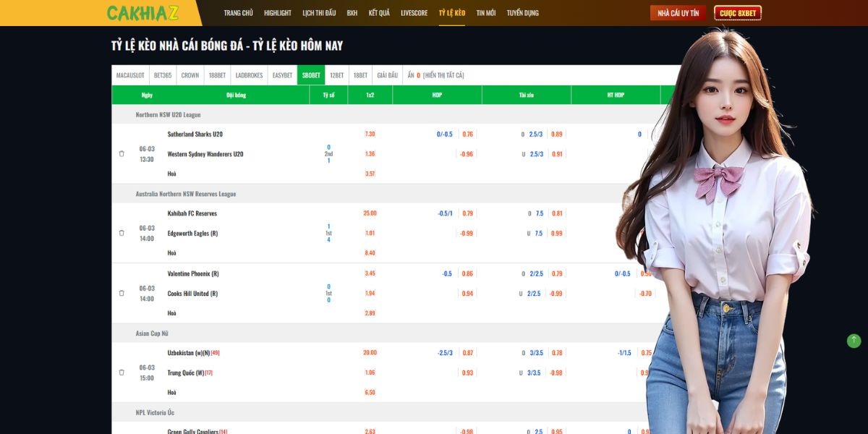Image resolution: width=868 pixels, height=434 pixels.
Task: Open the Kết quả menu
Action: pyautogui.click(x=379, y=13)
